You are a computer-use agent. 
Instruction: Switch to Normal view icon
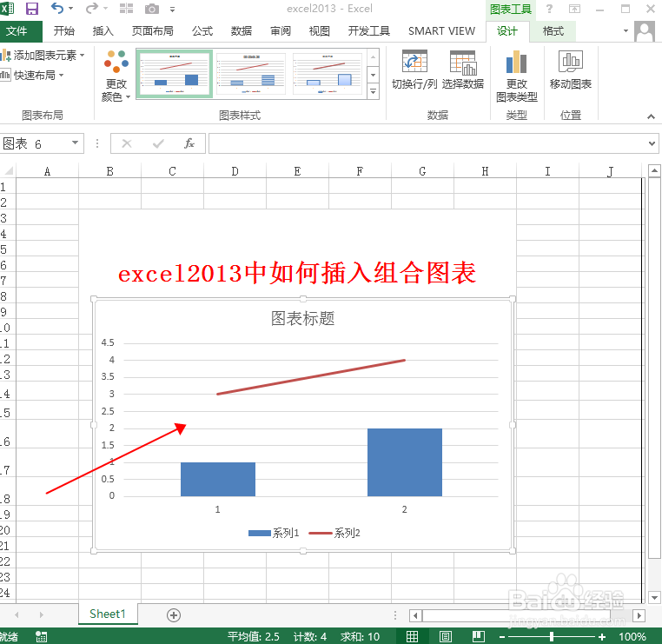coord(412,636)
